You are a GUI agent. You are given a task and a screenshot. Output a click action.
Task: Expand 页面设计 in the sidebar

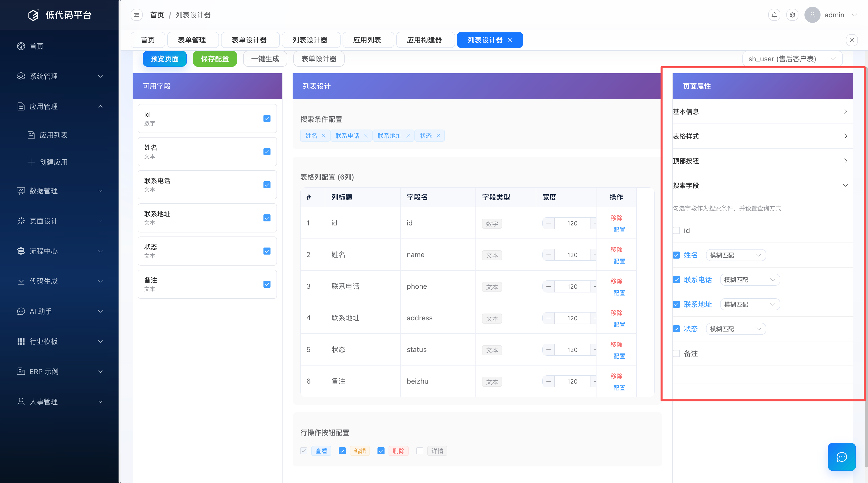(59, 221)
